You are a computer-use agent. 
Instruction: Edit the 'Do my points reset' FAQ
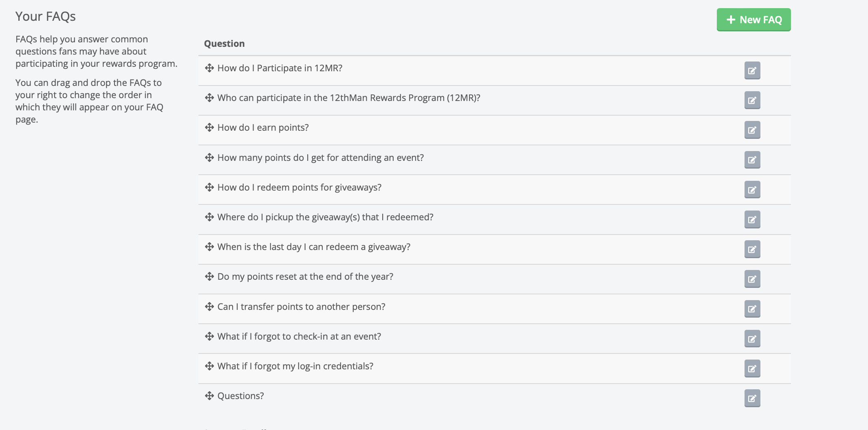[x=752, y=279]
